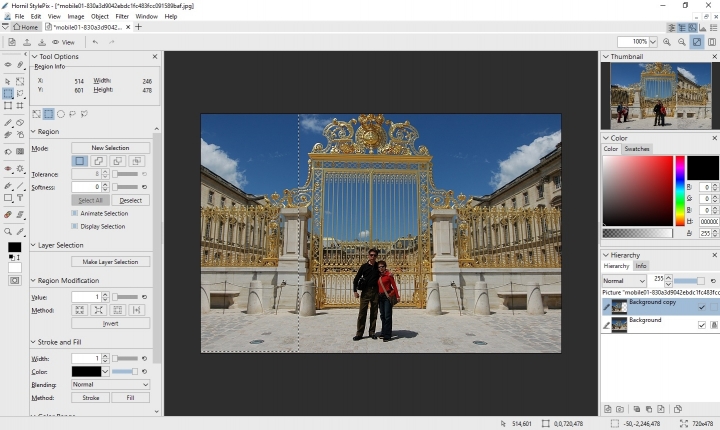Click the Zoom in magnifier icon
720x430 pixels.
click(x=667, y=42)
